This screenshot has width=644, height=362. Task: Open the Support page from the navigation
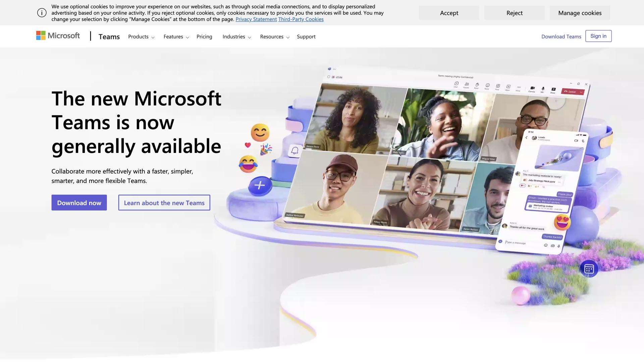click(306, 37)
